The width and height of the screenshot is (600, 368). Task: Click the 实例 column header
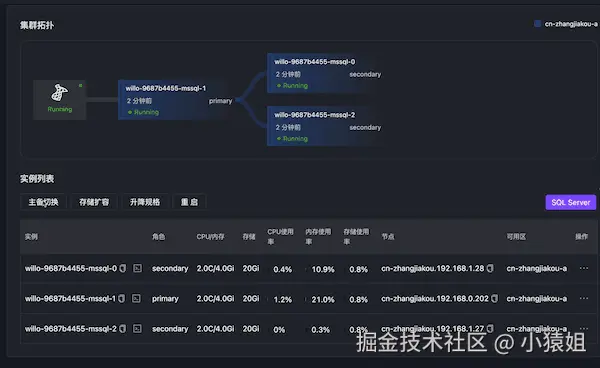point(31,237)
